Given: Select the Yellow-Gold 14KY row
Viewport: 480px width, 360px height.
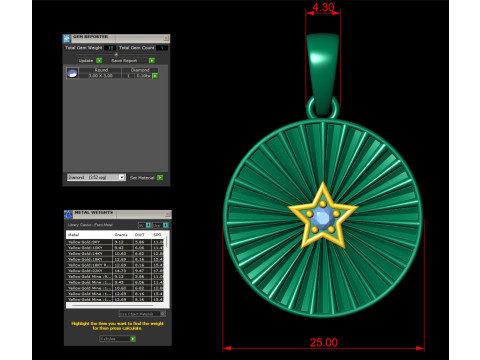Looking at the screenshot, I should click(115, 254).
